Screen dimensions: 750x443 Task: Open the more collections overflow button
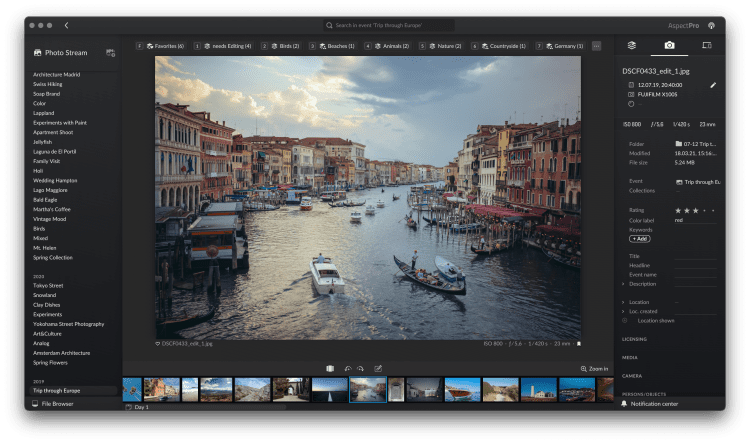(x=596, y=46)
